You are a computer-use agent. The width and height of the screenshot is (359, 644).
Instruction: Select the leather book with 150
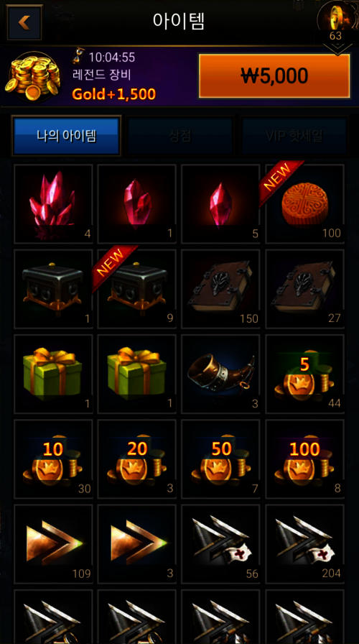click(x=220, y=289)
